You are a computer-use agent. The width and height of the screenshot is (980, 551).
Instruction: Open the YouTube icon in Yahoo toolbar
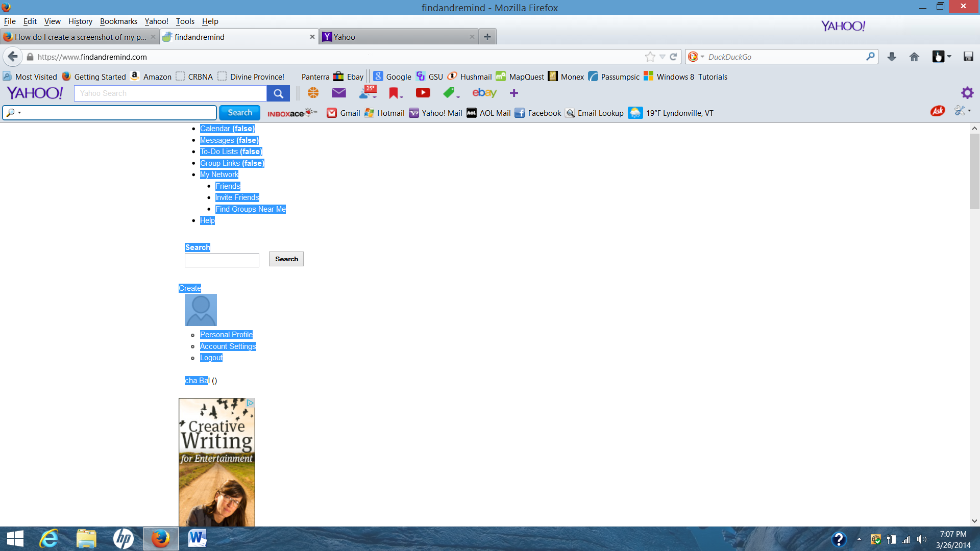pos(423,93)
